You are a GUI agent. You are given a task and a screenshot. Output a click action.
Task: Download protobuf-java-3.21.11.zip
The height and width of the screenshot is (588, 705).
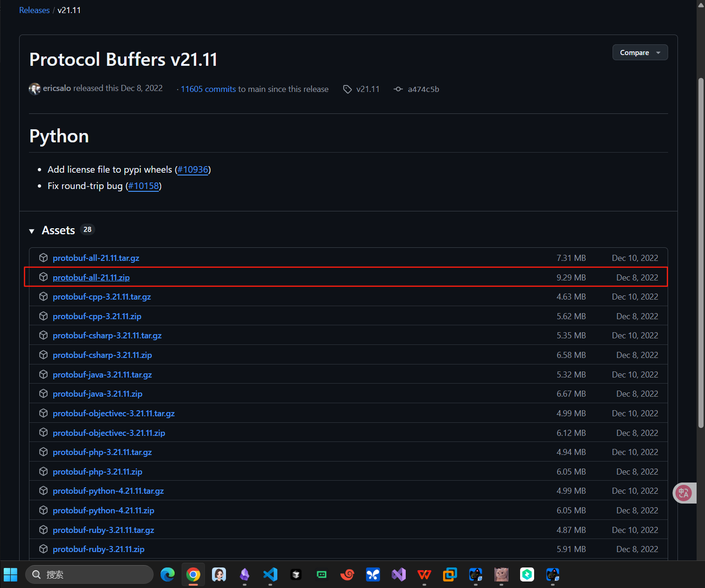coord(98,394)
